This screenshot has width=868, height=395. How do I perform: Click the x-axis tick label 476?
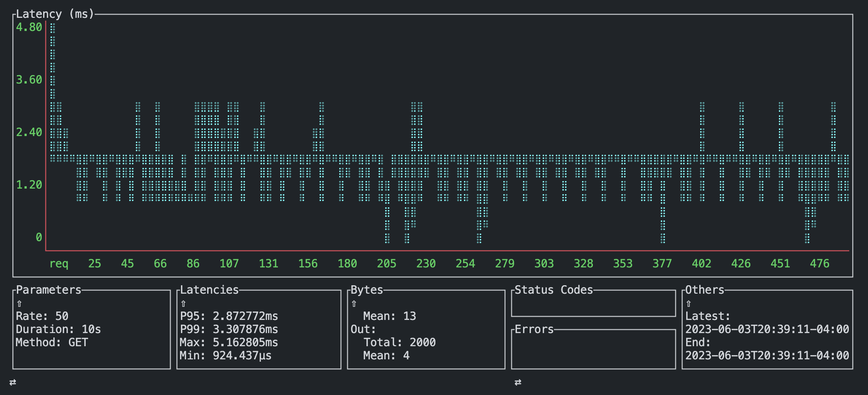pyautogui.click(x=820, y=264)
